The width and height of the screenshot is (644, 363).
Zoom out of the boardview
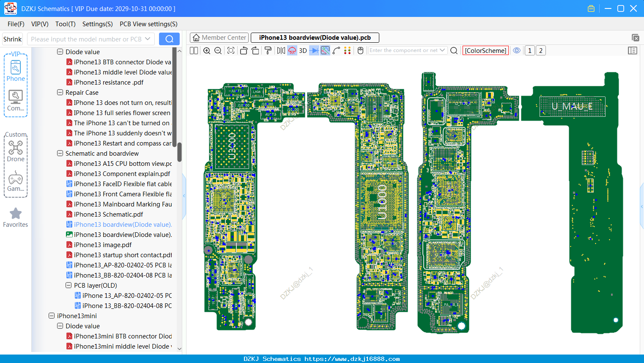pos(218,50)
